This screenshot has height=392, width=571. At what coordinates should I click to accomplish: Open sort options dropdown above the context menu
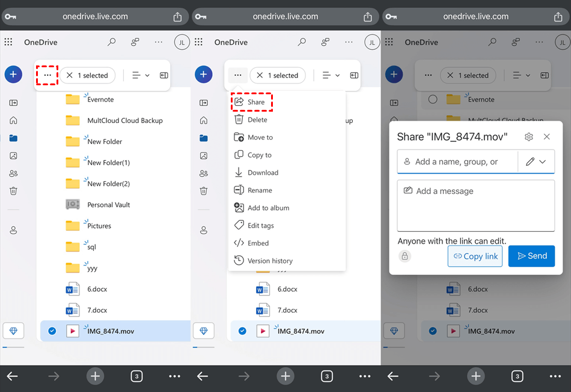click(331, 75)
